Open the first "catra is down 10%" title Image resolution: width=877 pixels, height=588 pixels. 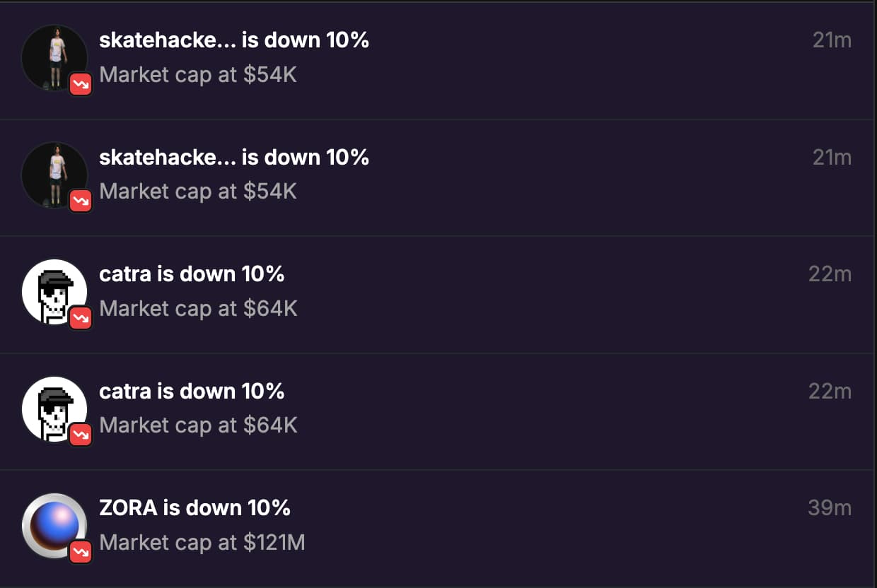(192, 274)
